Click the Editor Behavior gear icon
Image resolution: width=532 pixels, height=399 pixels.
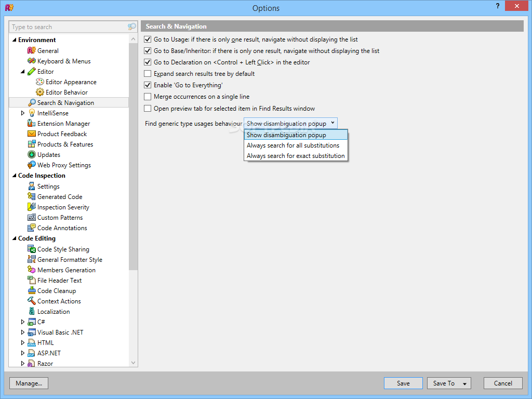pos(39,92)
